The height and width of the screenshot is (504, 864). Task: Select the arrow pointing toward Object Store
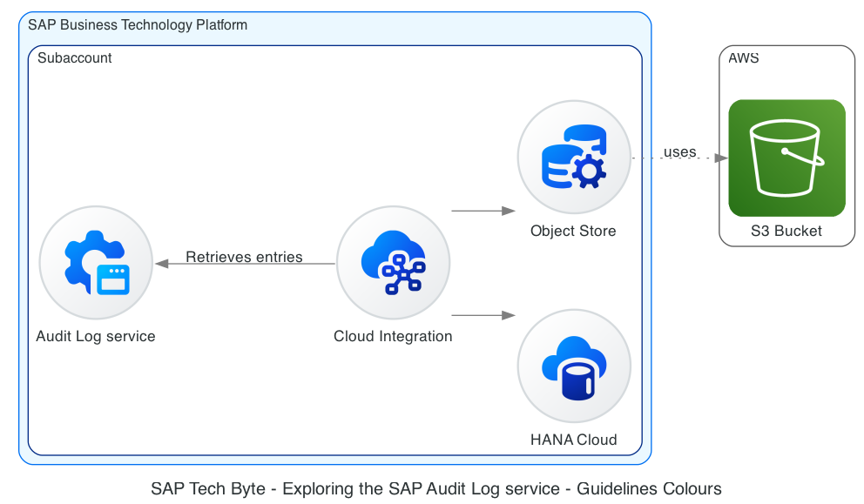[x=483, y=211]
